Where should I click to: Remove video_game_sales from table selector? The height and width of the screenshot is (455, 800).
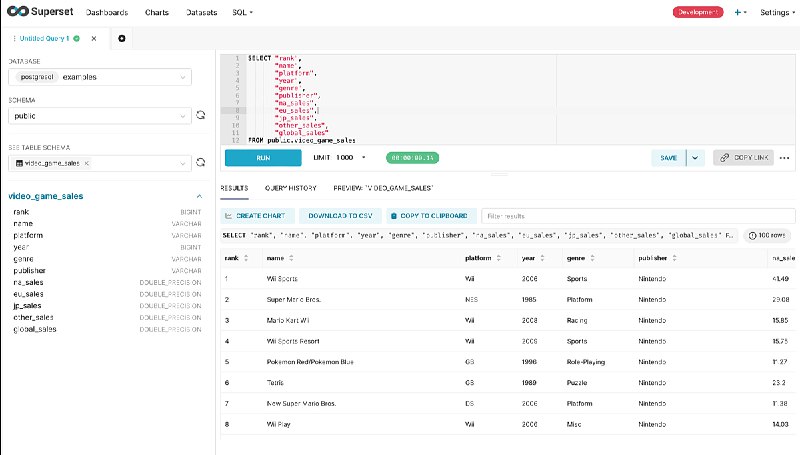(87, 163)
